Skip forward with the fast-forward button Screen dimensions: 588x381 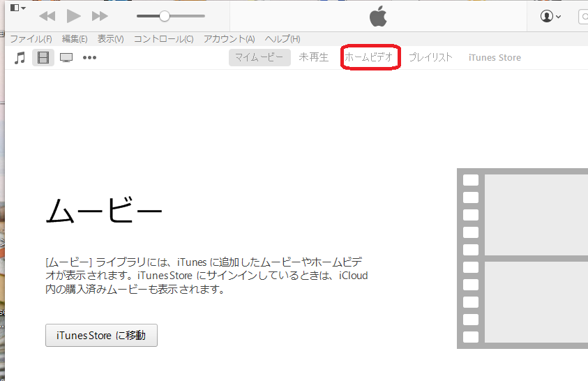(x=100, y=16)
